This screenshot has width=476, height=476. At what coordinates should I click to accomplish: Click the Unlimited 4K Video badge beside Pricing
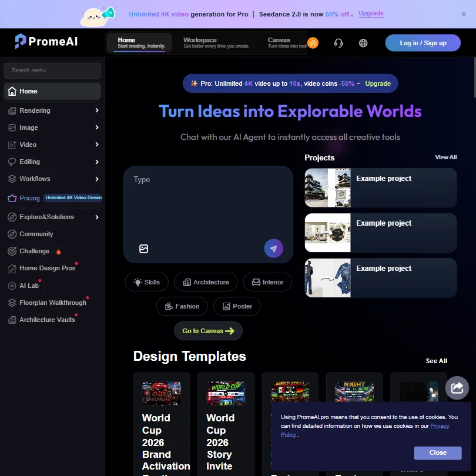(x=73, y=197)
